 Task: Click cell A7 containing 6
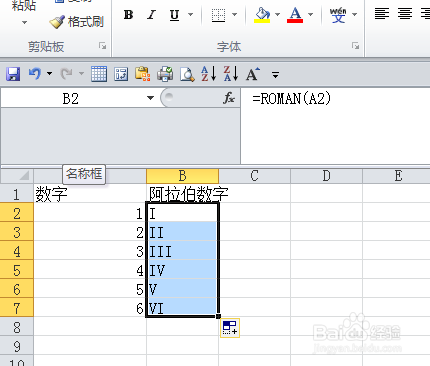coord(90,307)
